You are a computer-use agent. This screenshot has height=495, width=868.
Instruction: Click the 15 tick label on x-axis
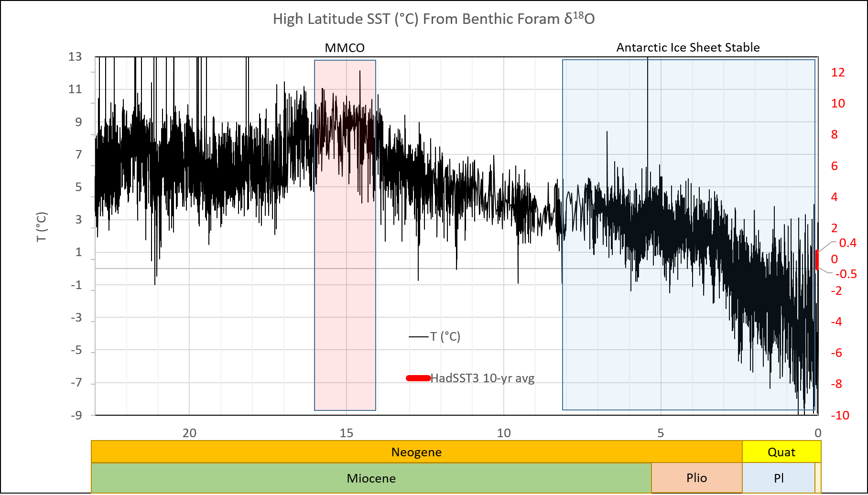point(346,433)
